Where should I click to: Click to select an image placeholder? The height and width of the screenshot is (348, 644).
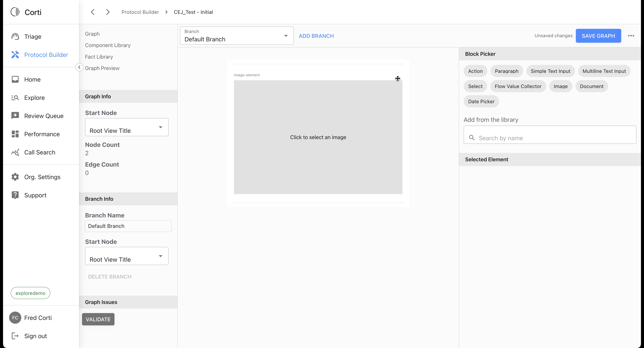(x=318, y=137)
